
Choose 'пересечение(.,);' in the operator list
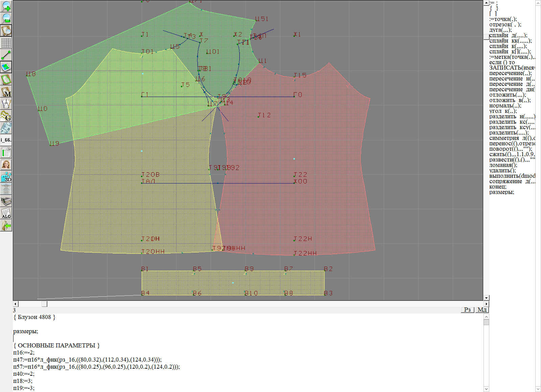[510, 73]
